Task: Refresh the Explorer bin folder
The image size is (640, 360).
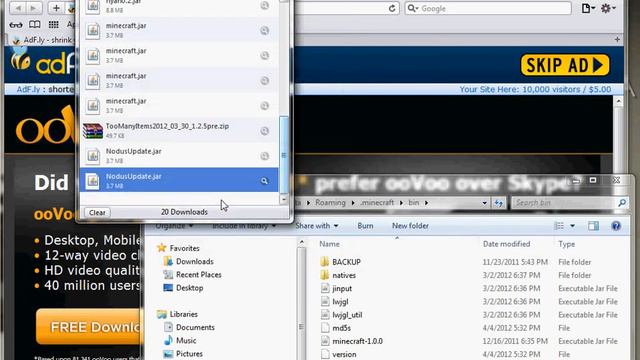Action: click(x=499, y=203)
